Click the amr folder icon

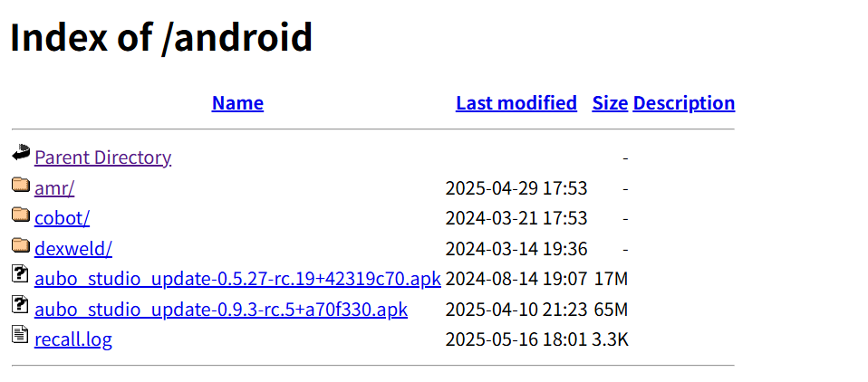pyautogui.click(x=21, y=186)
